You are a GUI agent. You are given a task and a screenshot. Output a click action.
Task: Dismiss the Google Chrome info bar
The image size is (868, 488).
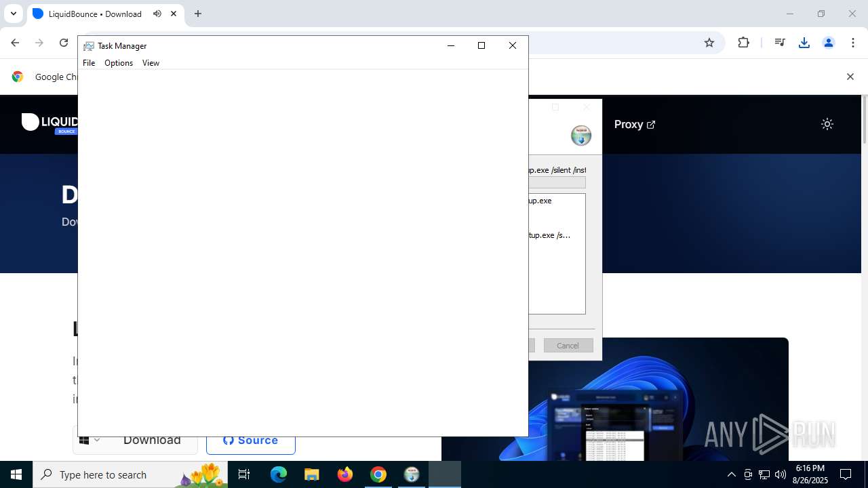pyautogui.click(x=850, y=77)
